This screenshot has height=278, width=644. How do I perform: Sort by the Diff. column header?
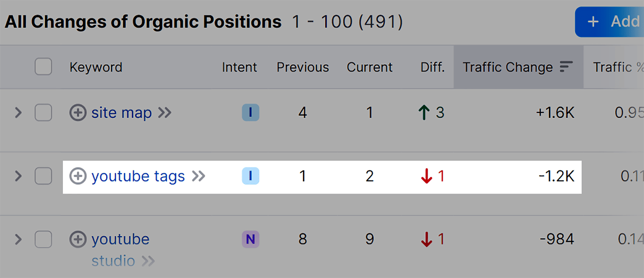point(432,67)
